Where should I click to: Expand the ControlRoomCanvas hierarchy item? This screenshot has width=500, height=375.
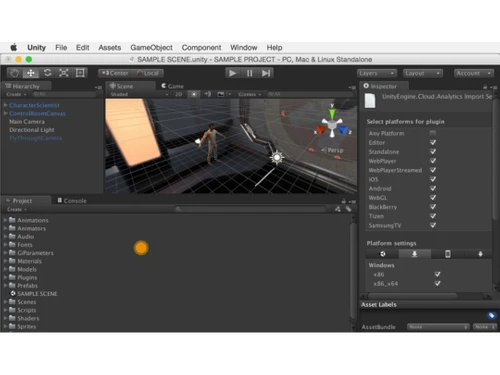tap(6, 113)
